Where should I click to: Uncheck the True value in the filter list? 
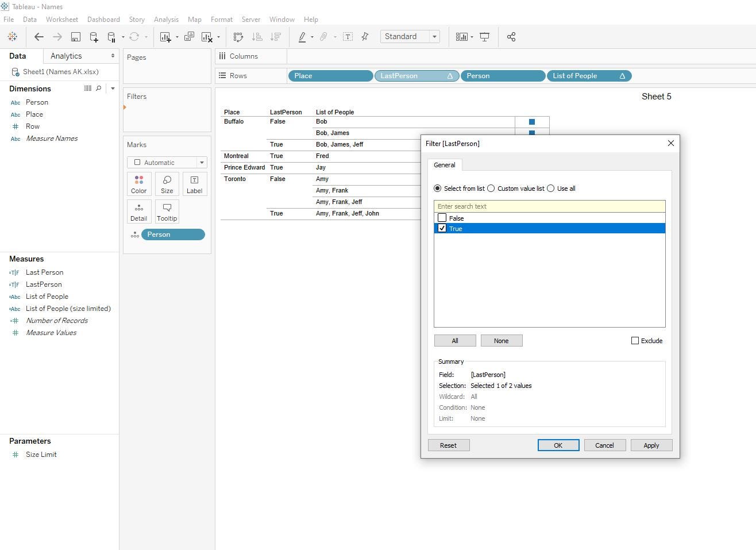point(442,228)
